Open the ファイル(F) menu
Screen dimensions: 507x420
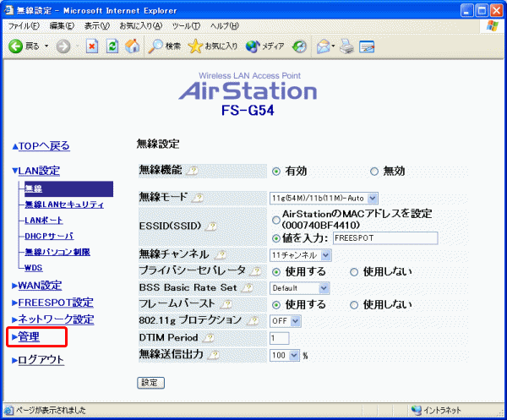pos(24,26)
